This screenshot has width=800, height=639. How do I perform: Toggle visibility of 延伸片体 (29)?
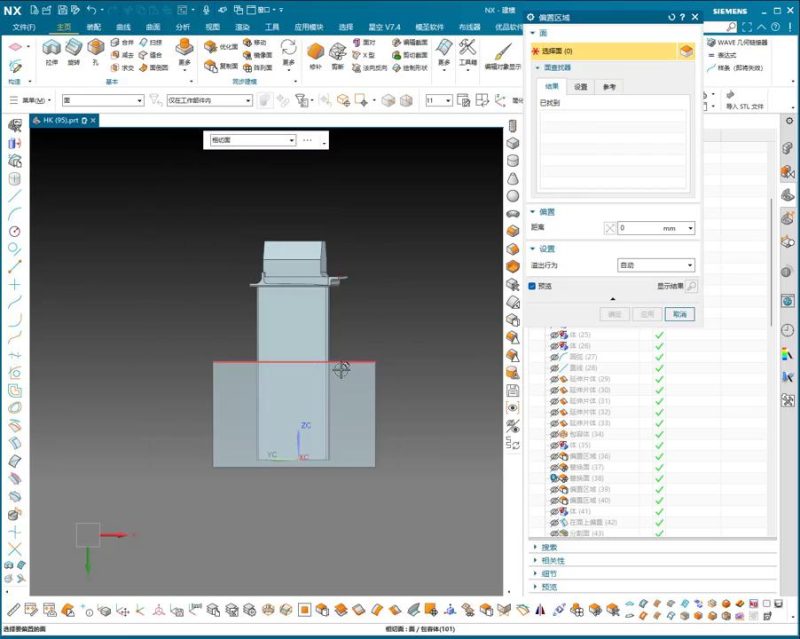pos(555,379)
